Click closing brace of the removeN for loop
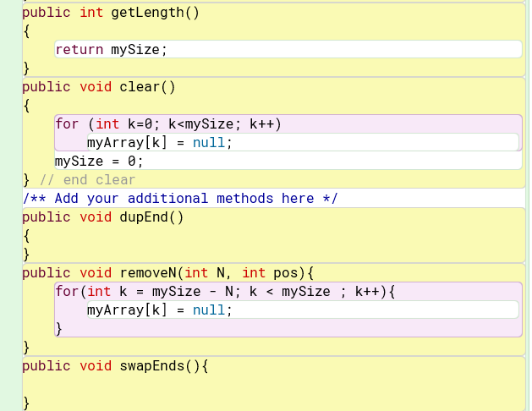 (58, 329)
